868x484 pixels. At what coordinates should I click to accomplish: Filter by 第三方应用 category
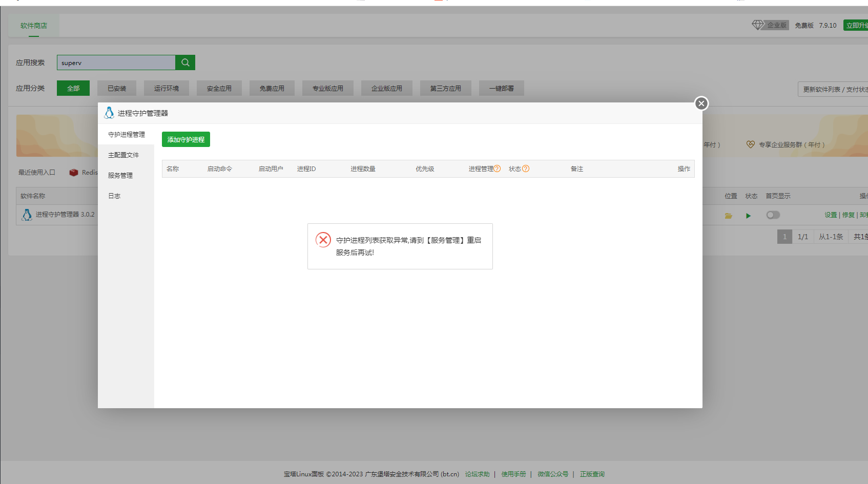pyautogui.click(x=446, y=88)
